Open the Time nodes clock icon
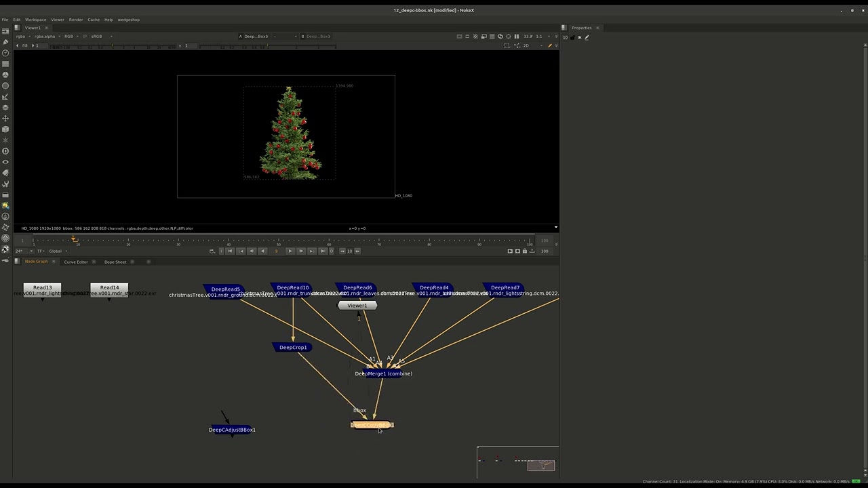868x488 pixels. pyautogui.click(x=5, y=53)
